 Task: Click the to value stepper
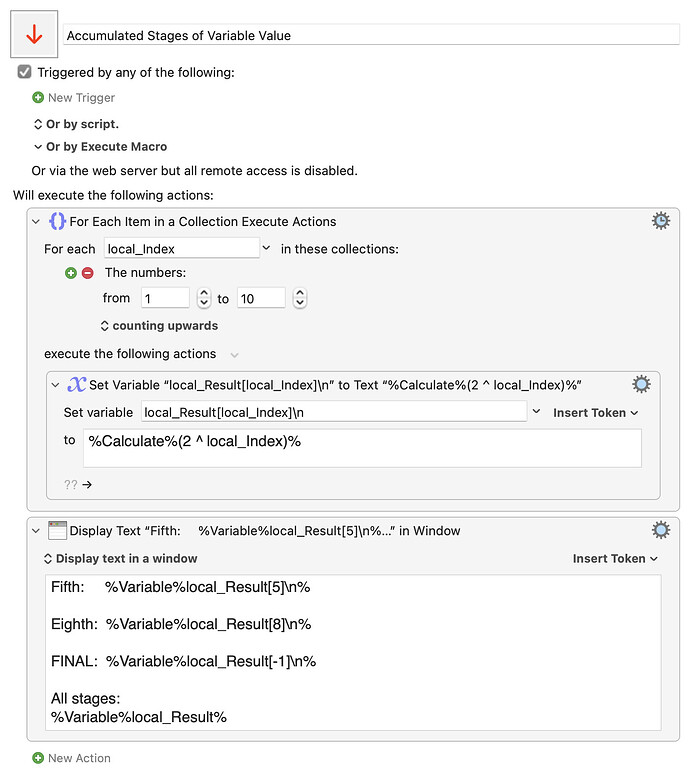(300, 298)
